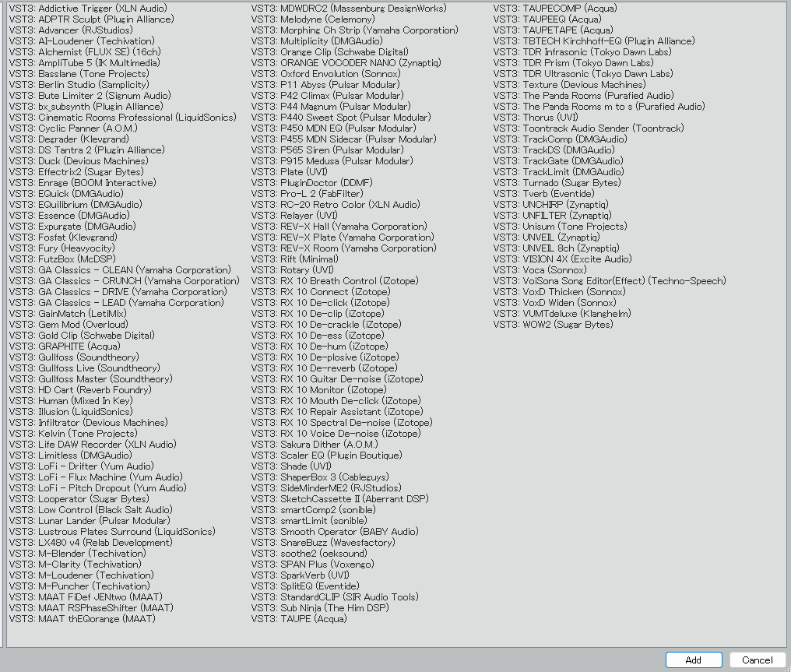Image resolution: width=791 pixels, height=672 pixels.
Task: Pick VST3: Toontrack Audio Sender (Toontrack)
Action: (589, 128)
